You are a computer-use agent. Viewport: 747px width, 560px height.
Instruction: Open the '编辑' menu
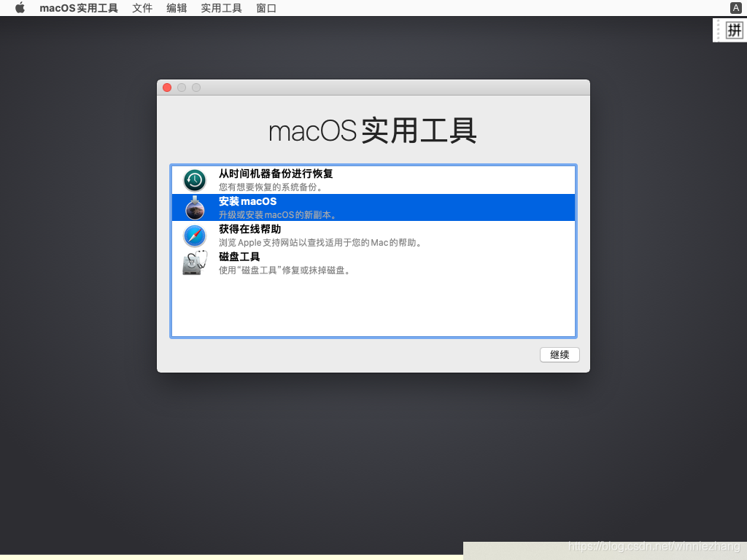(x=177, y=8)
